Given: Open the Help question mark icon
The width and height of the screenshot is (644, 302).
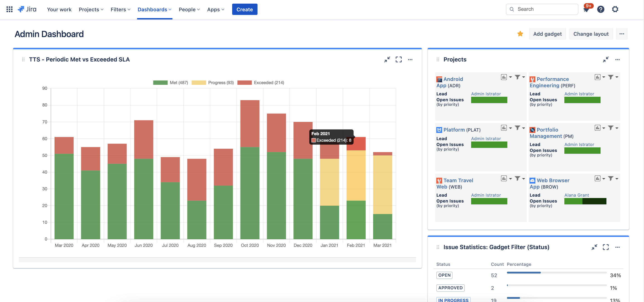Looking at the screenshot, I should tap(601, 9).
